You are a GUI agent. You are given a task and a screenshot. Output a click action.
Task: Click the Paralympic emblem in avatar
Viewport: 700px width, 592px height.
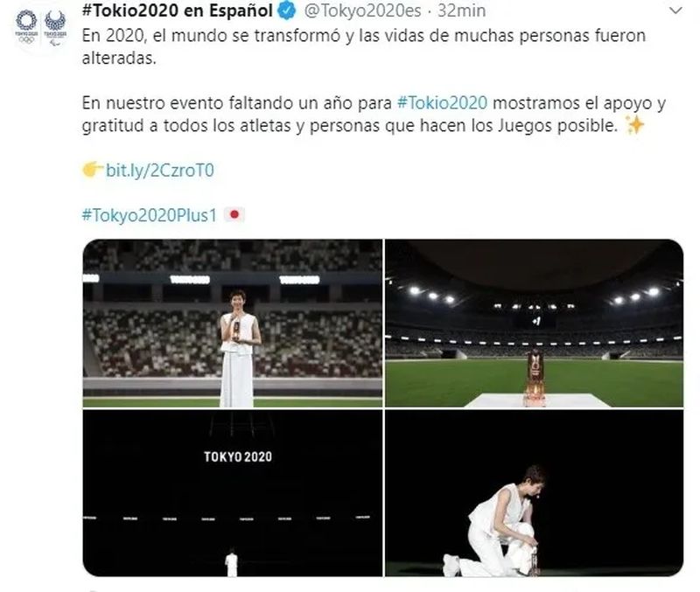click(x=55, y=28)
